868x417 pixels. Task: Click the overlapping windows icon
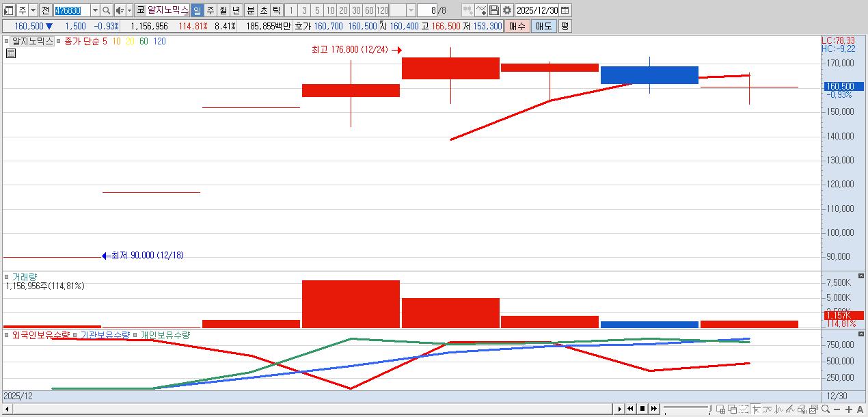[x=733, y=409]
